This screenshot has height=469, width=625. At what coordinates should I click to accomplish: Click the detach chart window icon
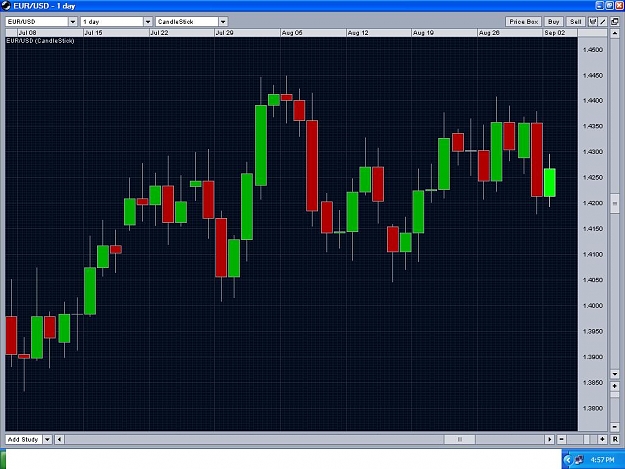pyautogui.click(x=615, y=22)
